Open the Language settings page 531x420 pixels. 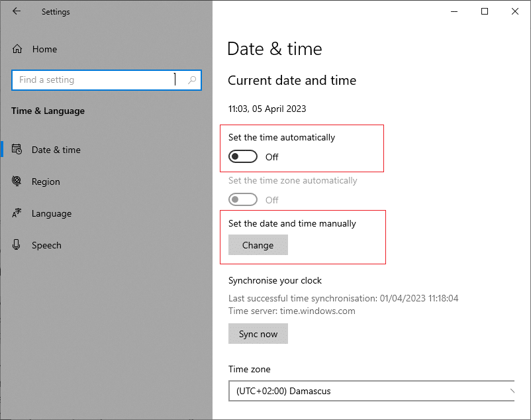pyautogui.click(x=51, y=213)
